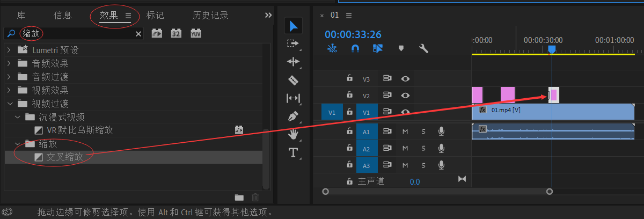This screenshot has width=644, height=219.
Task: Click the timeline zoom bar left handle
Action: click(325, 191)
